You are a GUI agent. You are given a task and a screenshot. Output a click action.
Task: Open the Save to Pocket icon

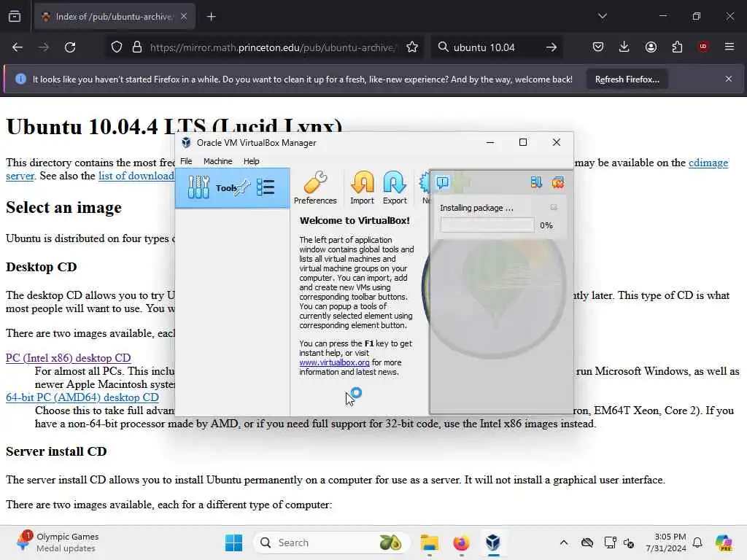click(x=598, y=47)
